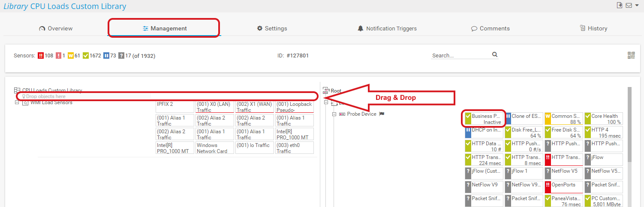Open the Core Health sensor
This screenshot has width=644, height=207.
coord(603,119)
